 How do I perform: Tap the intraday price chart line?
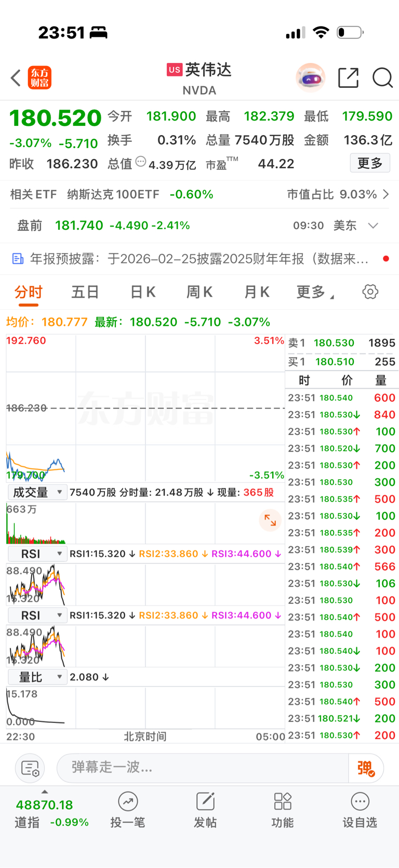point(36,466)
